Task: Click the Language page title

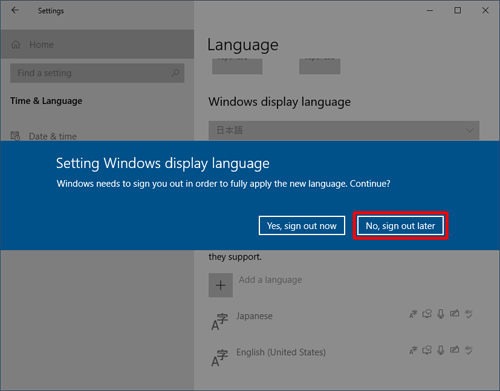Action: tap(243, 45)
